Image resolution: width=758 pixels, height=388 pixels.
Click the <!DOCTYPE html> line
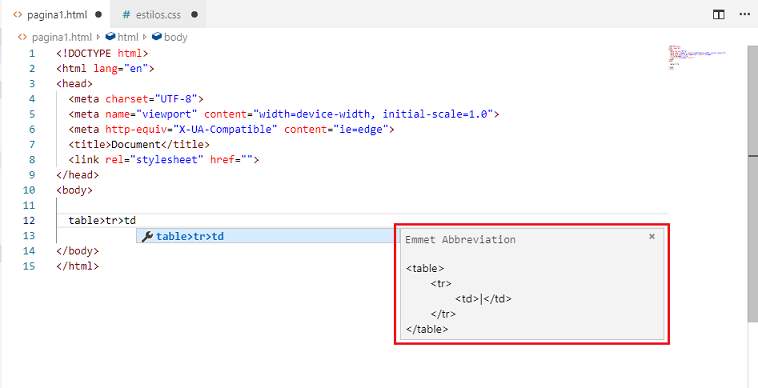(x=102, y=54)
